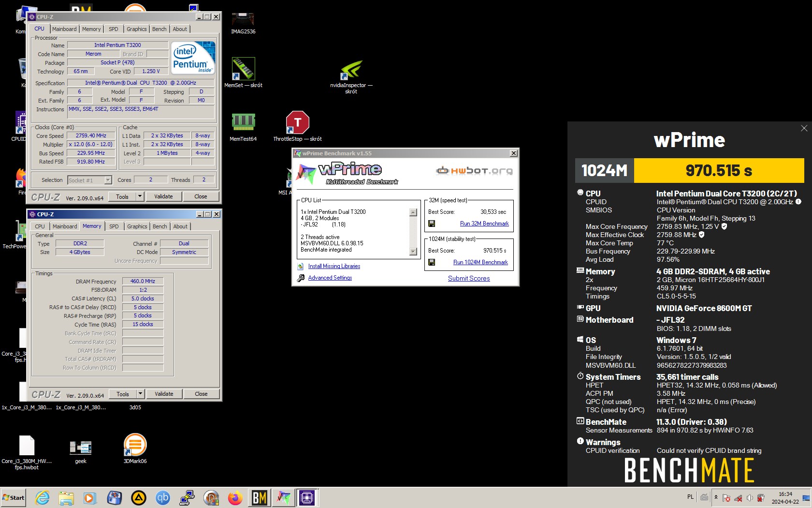The width and height of the screenshot is (812, 508).
Task: Switch to the CPU-Z taskbar button
Action: point(307,497)
